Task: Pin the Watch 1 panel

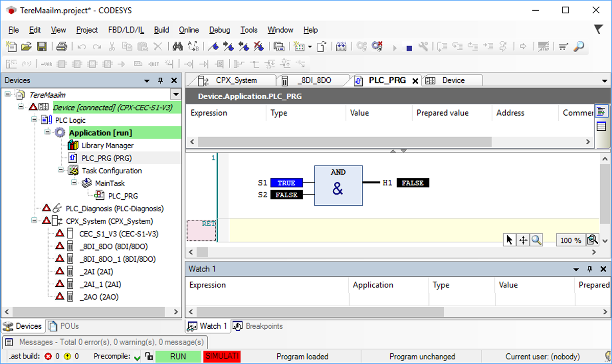Action: coord(590,269)
